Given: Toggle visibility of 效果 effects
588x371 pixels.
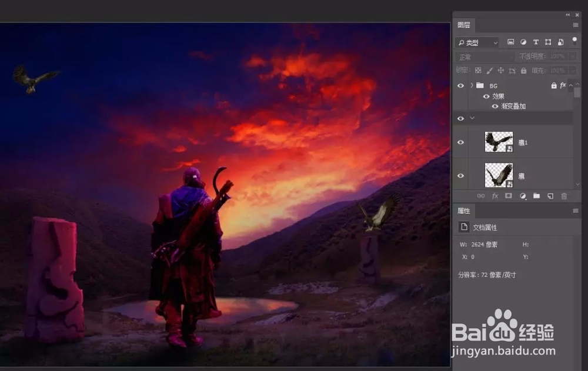Looking at the screenshot, I should click(486, 96).
